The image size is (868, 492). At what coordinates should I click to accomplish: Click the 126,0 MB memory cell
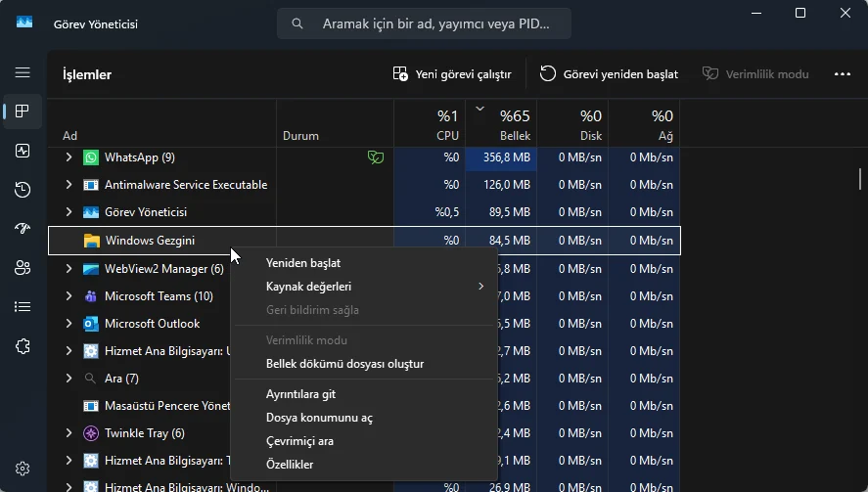point(501,184)
